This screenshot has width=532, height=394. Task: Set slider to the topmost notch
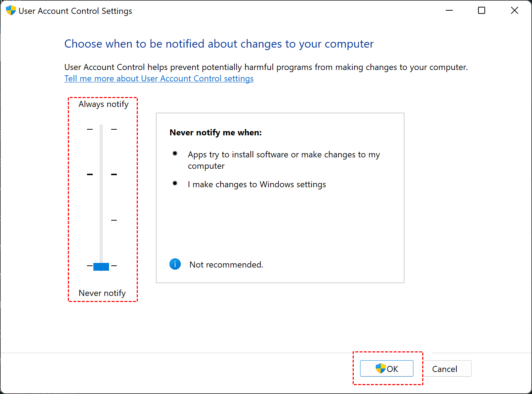(101, 129)
